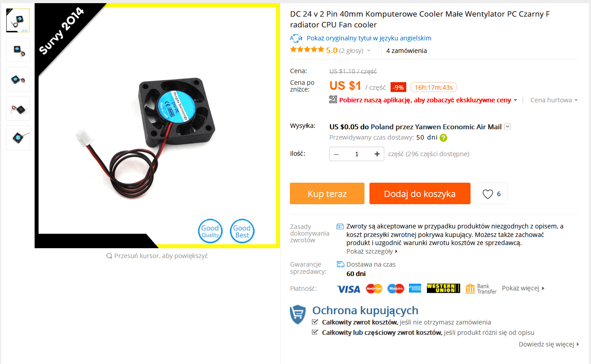
Task: Open Pokaż oryginalny tytuł w języku angielskim link
Action: click(369, 38)
